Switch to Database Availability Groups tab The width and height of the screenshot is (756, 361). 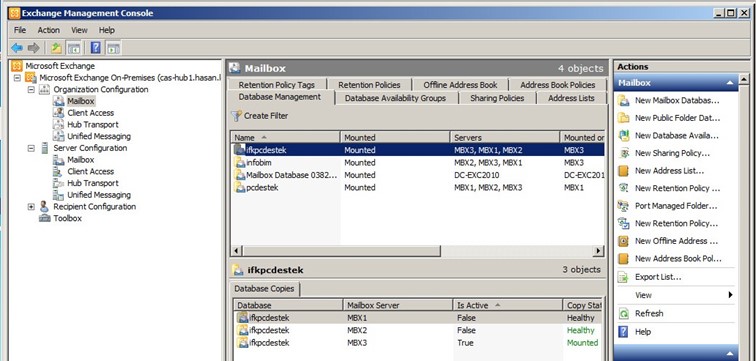(395, 98)
